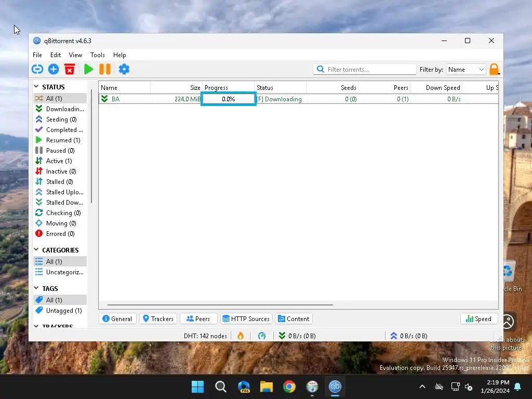Switch to HTTP Sources tab
The width and height of the screenshot is (532, 399).
pyautogui.click(x=246, y=319)
